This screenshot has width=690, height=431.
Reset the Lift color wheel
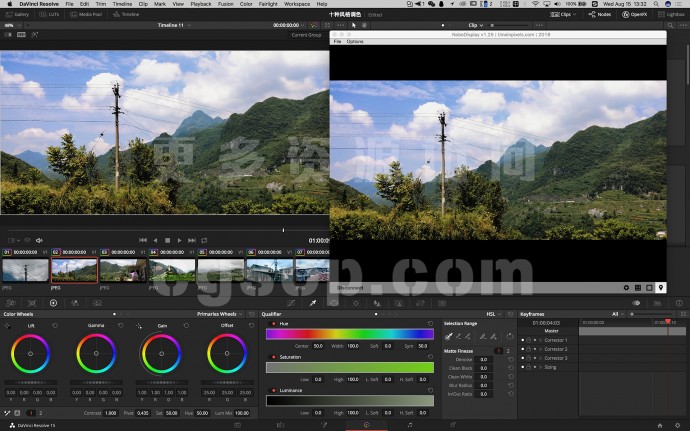[x=55, y=325]
